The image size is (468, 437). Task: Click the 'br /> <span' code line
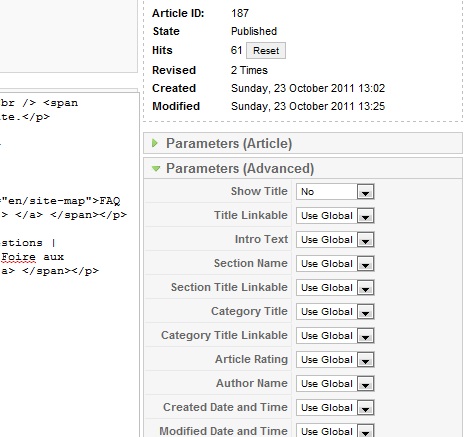(x=39, y=103)
